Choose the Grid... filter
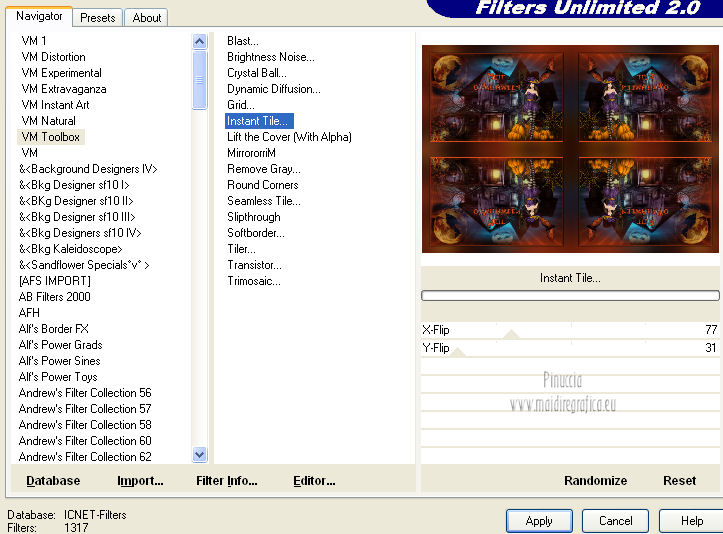Image resolution: width=723 pixels, height=534 pixels. click(240, 105)
